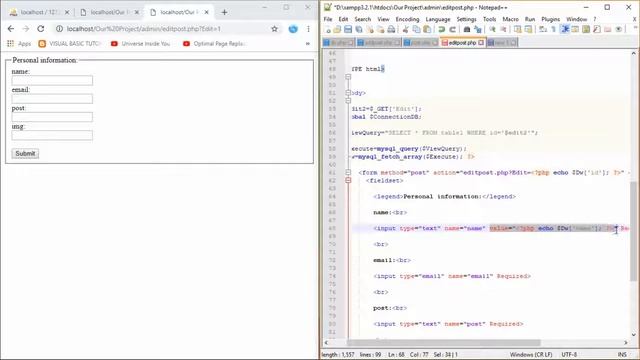Click the Copy icon in Notepad++ toolbar

coord(416,29)
